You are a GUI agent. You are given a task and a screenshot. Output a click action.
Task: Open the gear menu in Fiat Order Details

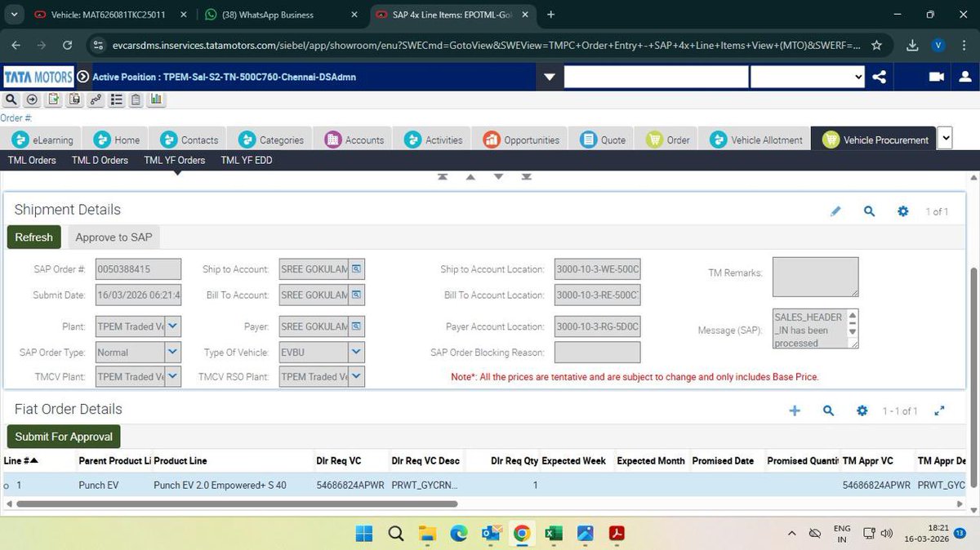tap(862, 410)
